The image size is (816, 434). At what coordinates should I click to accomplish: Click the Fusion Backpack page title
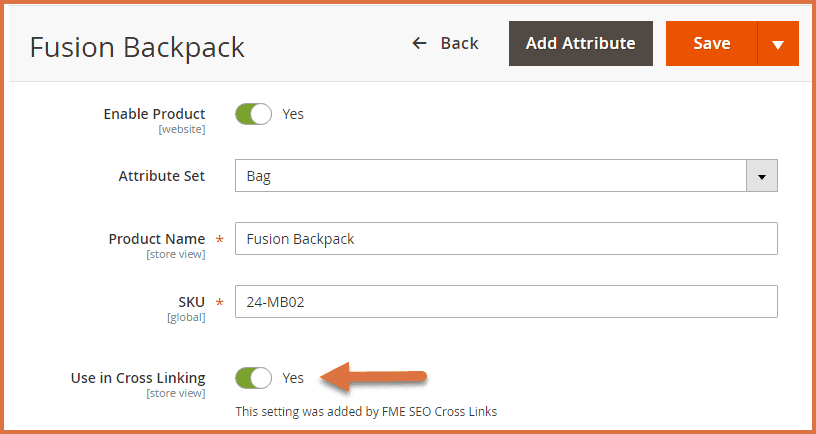[x=137, y=47]
